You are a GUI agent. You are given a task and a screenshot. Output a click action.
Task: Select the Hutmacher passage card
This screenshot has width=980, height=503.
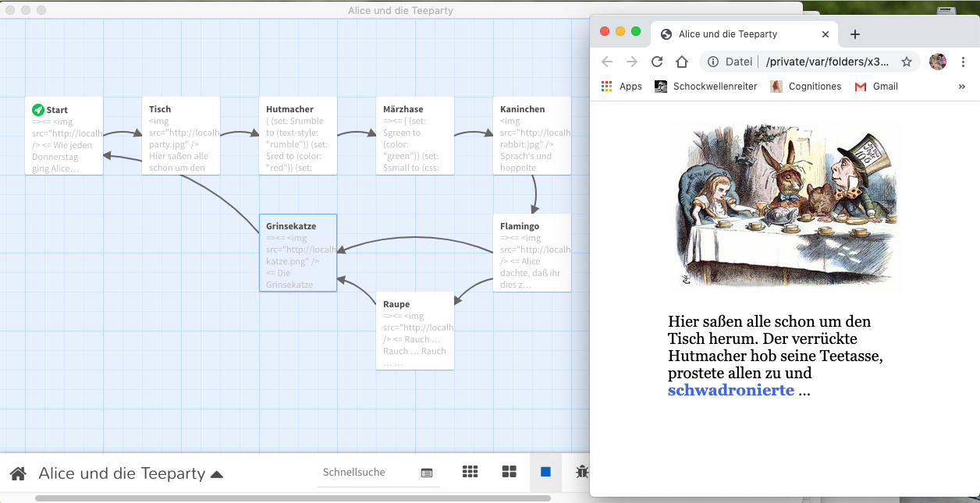pyautogui.click(x=298, y=136)
